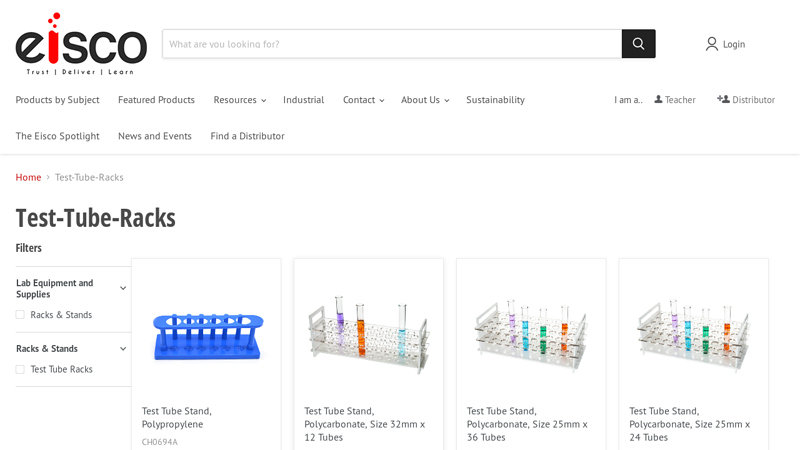The height and width of the screenshot is (450, 800).
Task: Check the Test Tube Racks filter checkbox
Action: (20, 369)
